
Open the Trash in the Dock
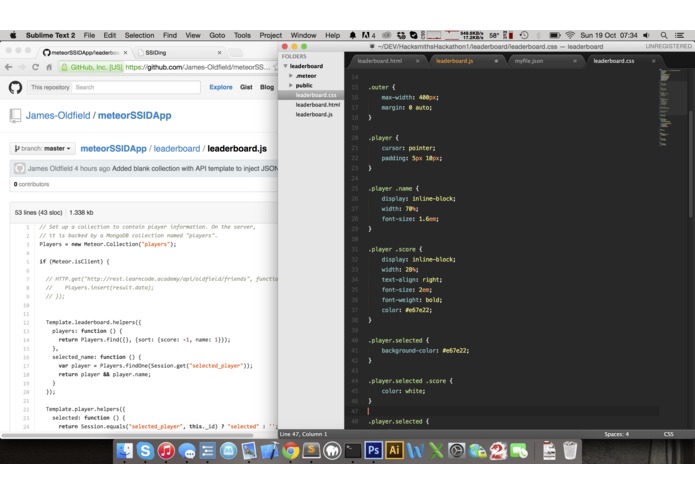click(x=570, y=451)
